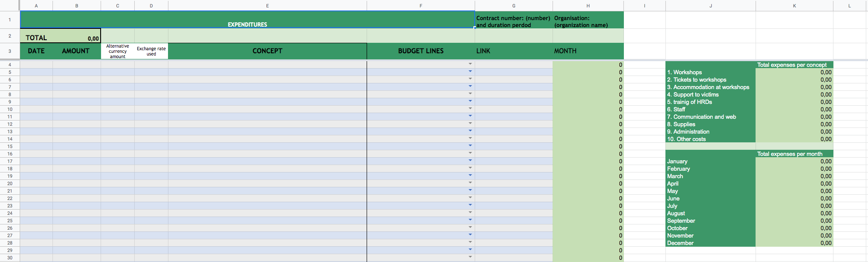Select column A header
868x262 pixels.
click(36, 6)
